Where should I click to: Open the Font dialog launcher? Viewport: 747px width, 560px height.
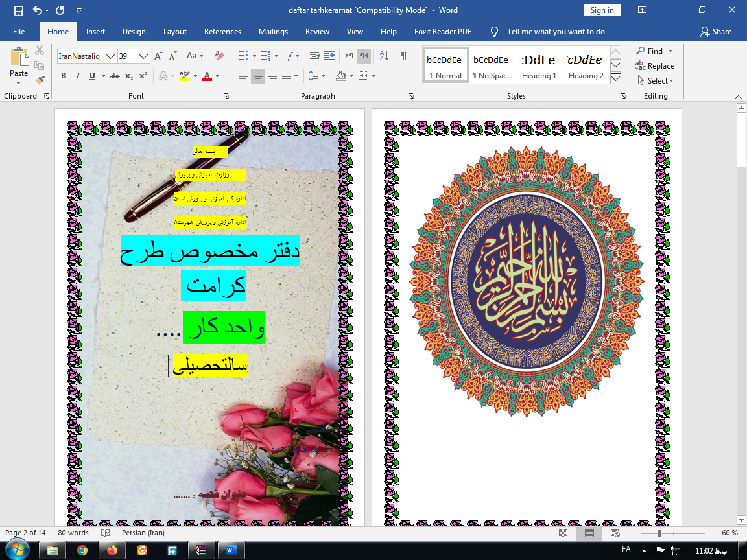click(226, 96)
